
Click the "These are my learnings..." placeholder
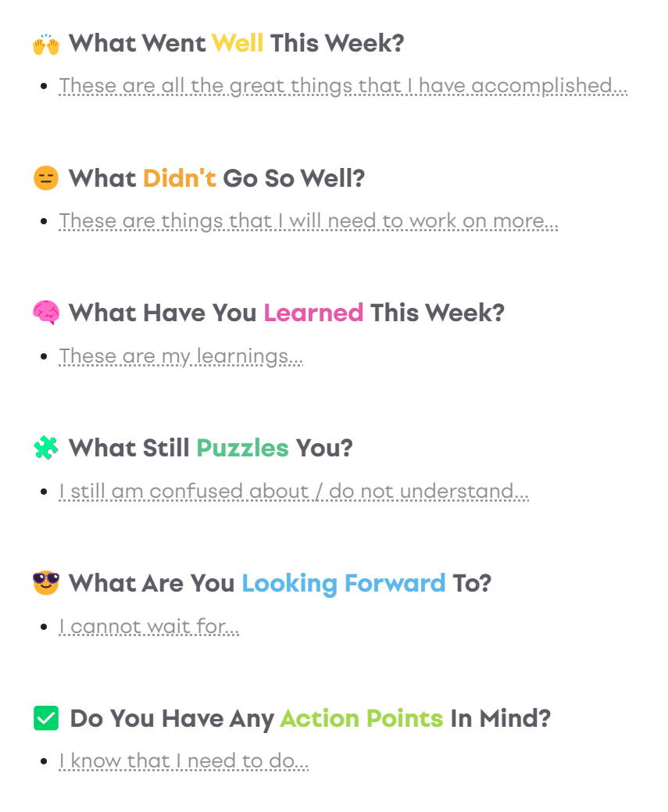(x=181, y=356)
